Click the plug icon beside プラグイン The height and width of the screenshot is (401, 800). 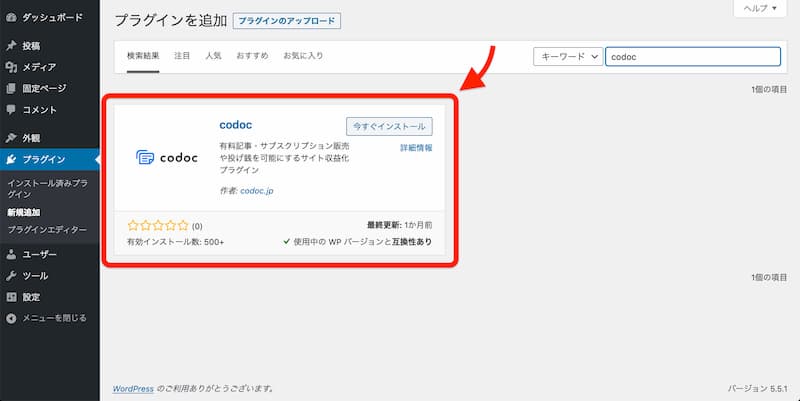(11, 159)
